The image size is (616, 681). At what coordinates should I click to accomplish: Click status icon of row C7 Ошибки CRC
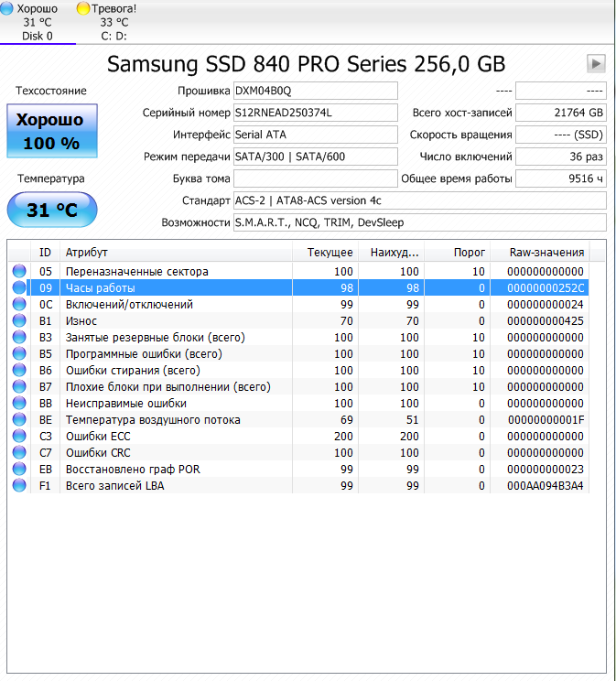click(19, 452)
